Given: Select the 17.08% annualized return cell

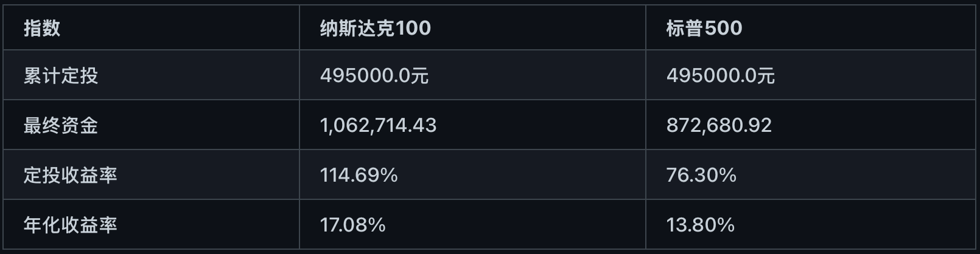Looking at the screenshot, I should 352,225.
